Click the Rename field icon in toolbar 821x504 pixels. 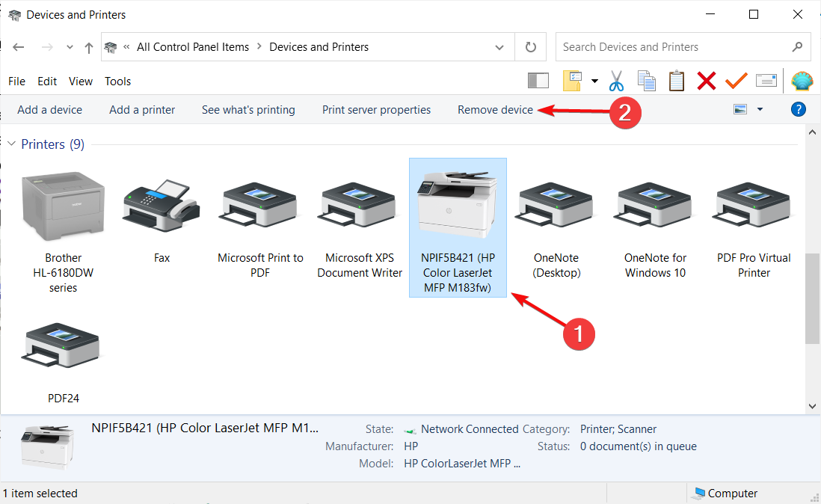pos(766,81)
